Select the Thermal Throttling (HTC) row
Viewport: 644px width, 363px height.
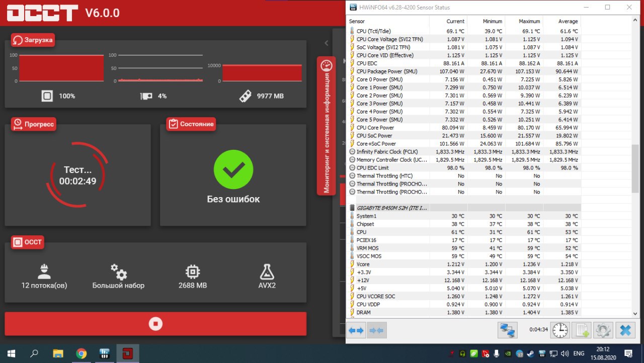tap(464, 176)
